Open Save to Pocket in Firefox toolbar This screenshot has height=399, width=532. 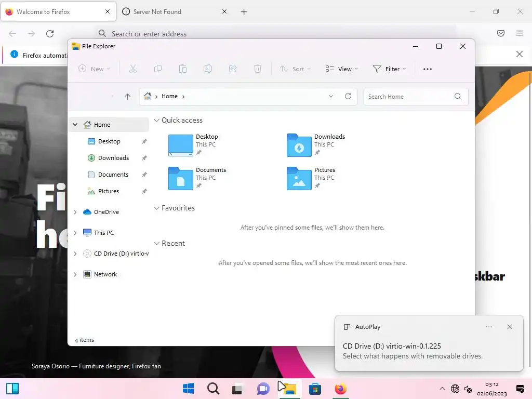click(x=501, y=33)
